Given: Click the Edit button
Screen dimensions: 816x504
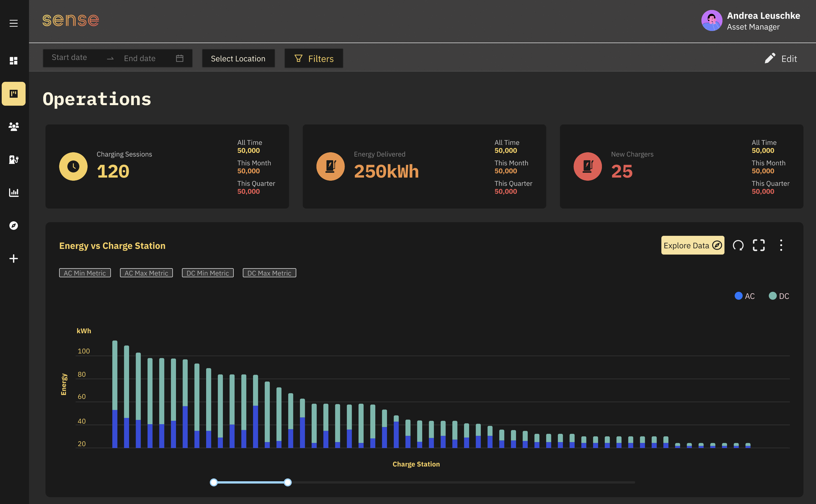Looking at the screenshot, I should click(x=781, y=59).
